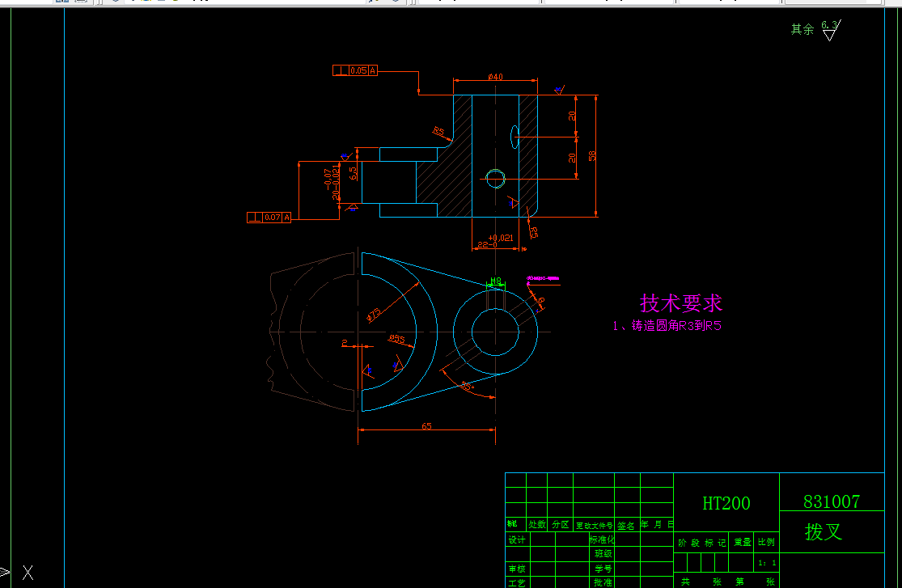Click the 批准 cell
This screenshot has width=902, height=588.
[603, 582]
